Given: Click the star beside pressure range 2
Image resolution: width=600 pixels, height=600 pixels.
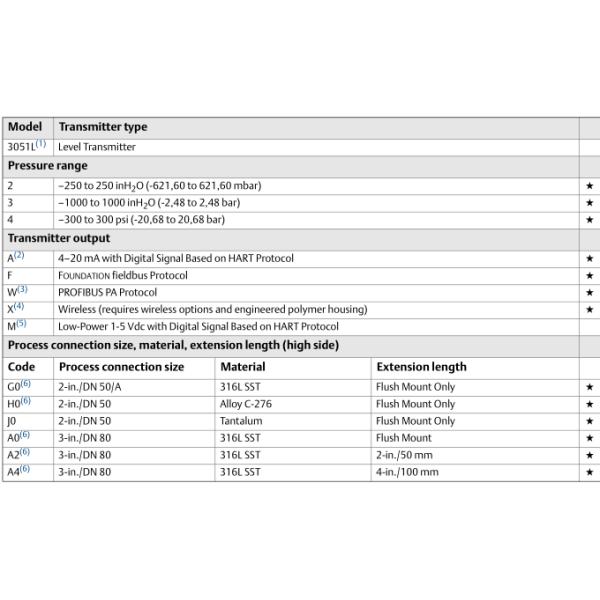Looking at the screenshot, I should coord(589,186).
